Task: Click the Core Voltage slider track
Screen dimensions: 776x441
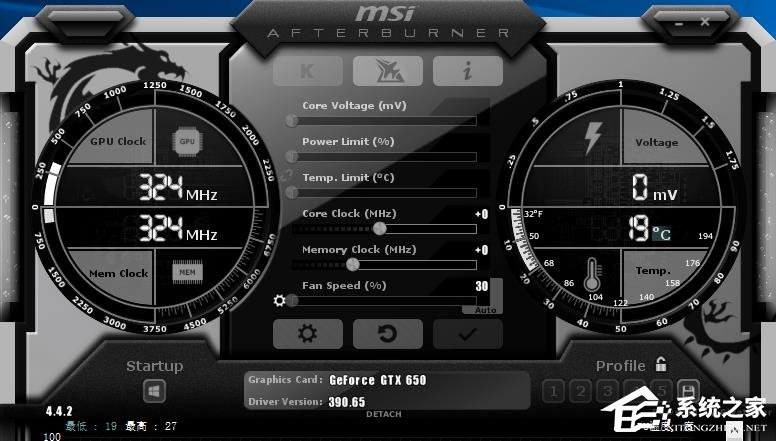Action: click(x=385, y=121)
